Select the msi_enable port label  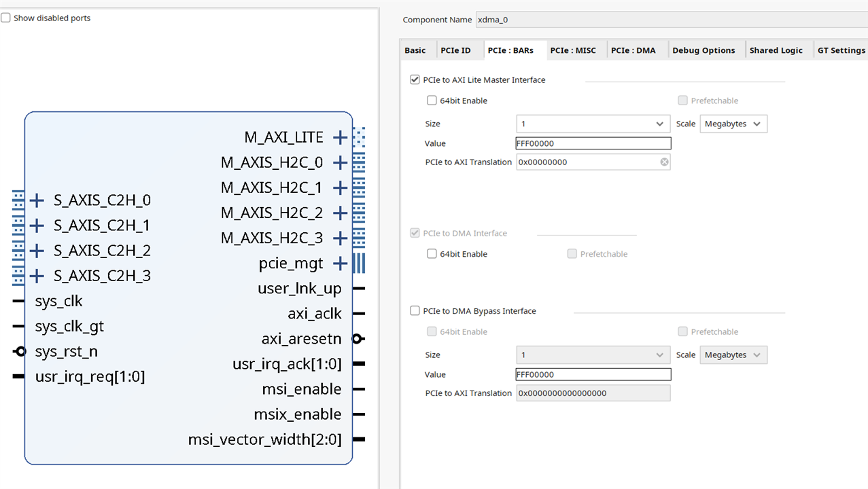[x=302, y=389]
